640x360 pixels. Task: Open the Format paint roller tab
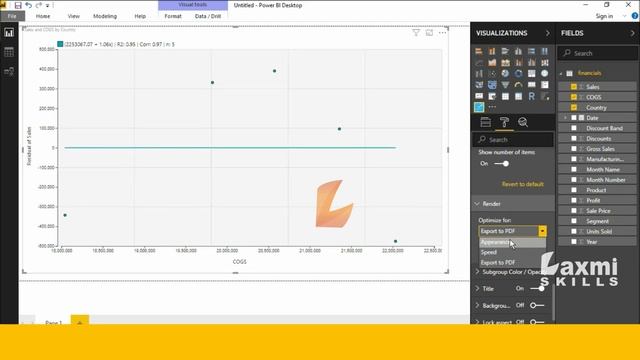[504, 122]
